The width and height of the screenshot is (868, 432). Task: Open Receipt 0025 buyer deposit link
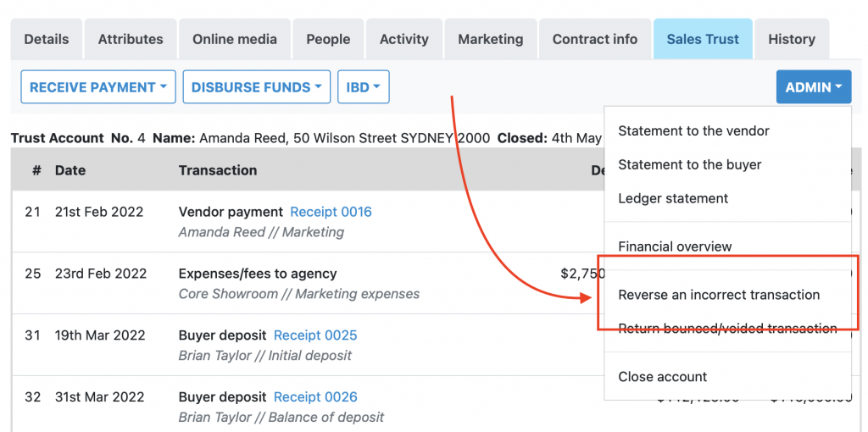(315, 335)
